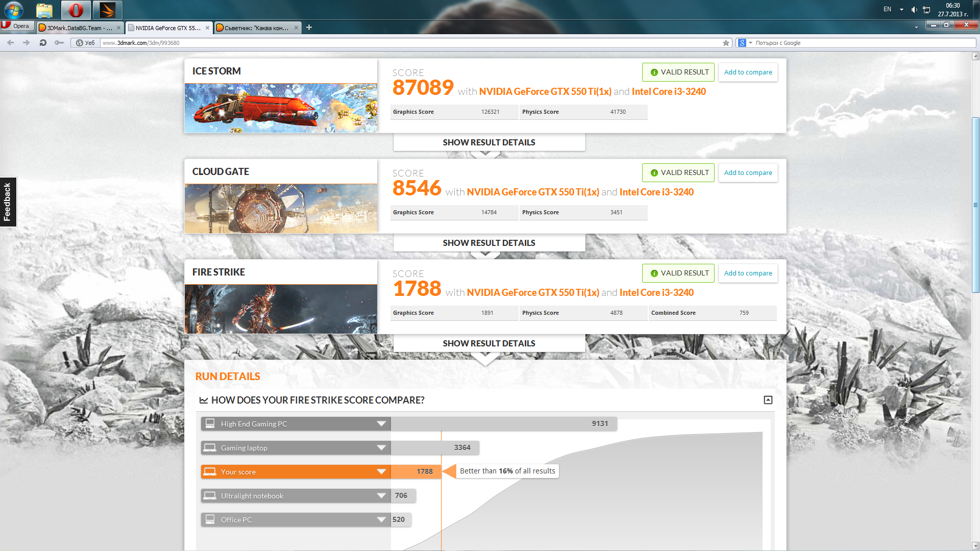Click the Gaming laptop 3364 bar
The width and height of the screenshot is (980, 551).
point(435,448)
